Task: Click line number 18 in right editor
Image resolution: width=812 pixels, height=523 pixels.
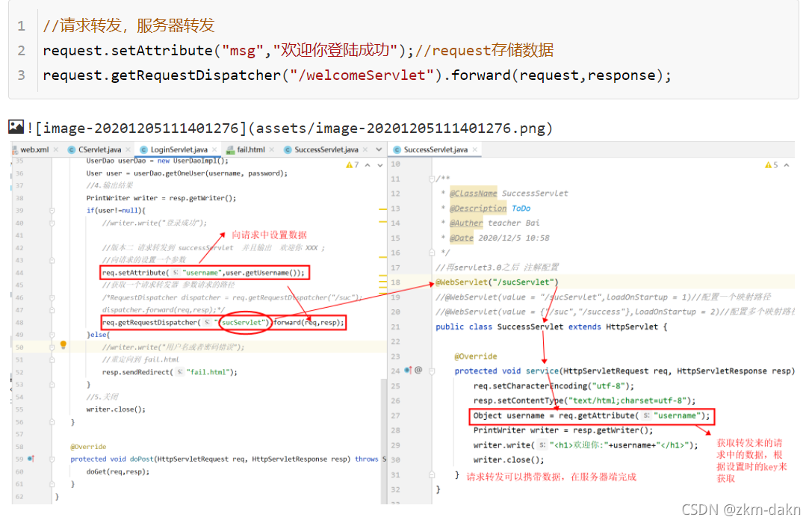Action: [x=395, y=282]
